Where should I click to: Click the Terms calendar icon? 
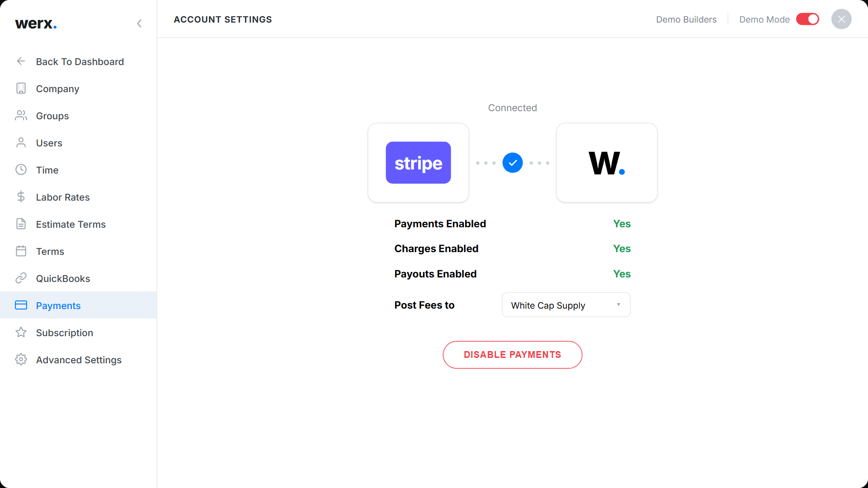(x=21, y=251)
